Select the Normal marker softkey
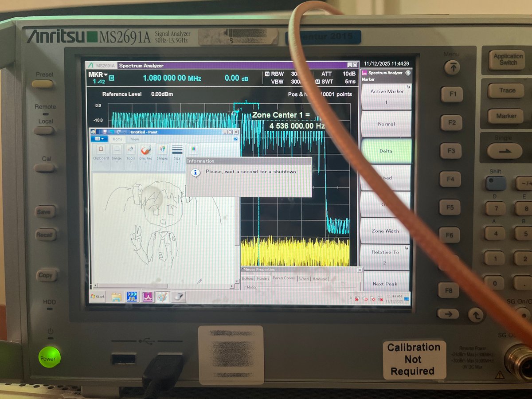Viewport: 532px width, 399px height. coord(386,124)
